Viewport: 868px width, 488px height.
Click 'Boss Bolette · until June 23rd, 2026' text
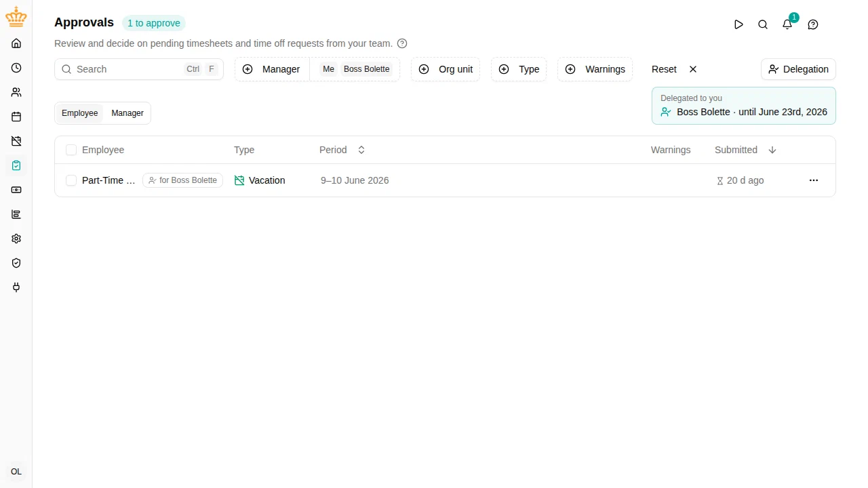(x=752, y=112)
